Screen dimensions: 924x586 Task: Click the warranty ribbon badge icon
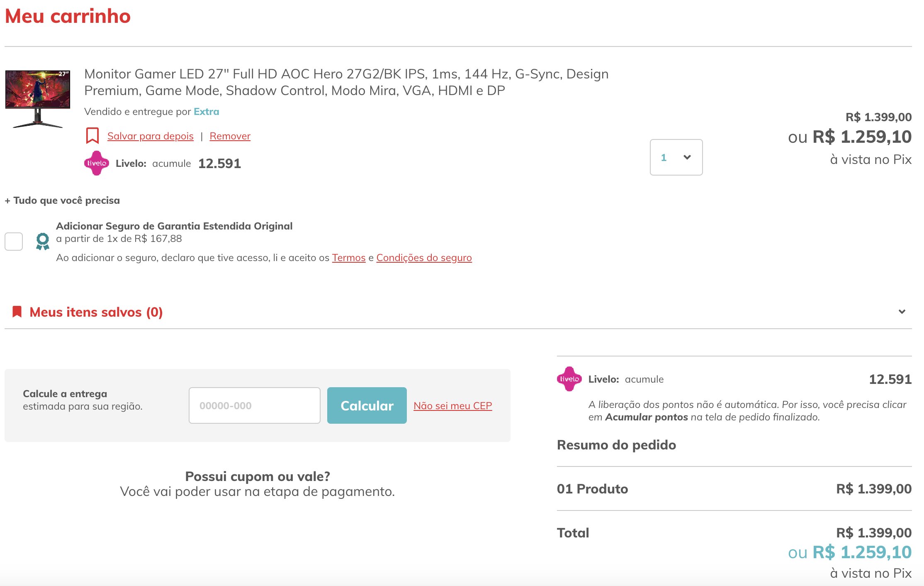42,242
